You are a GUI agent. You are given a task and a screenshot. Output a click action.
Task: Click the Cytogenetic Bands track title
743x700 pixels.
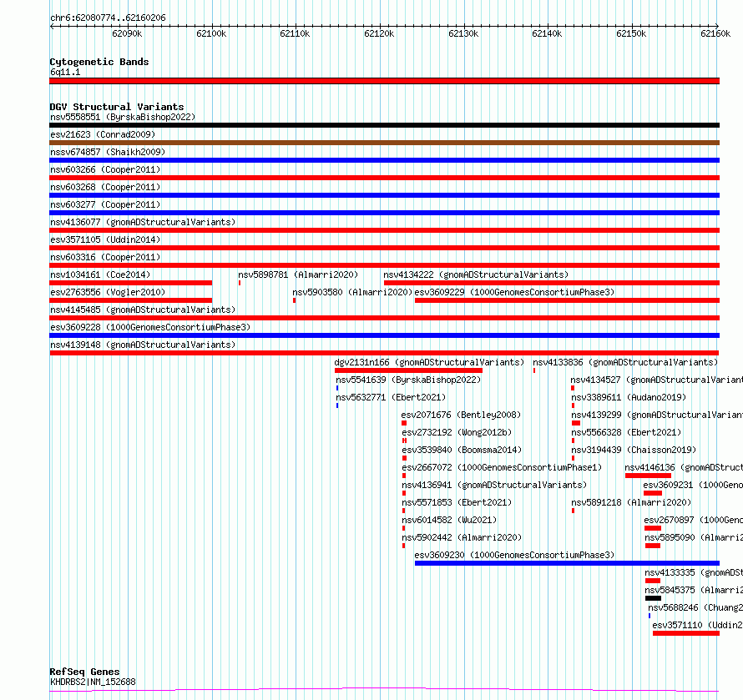tap(99, 62)
